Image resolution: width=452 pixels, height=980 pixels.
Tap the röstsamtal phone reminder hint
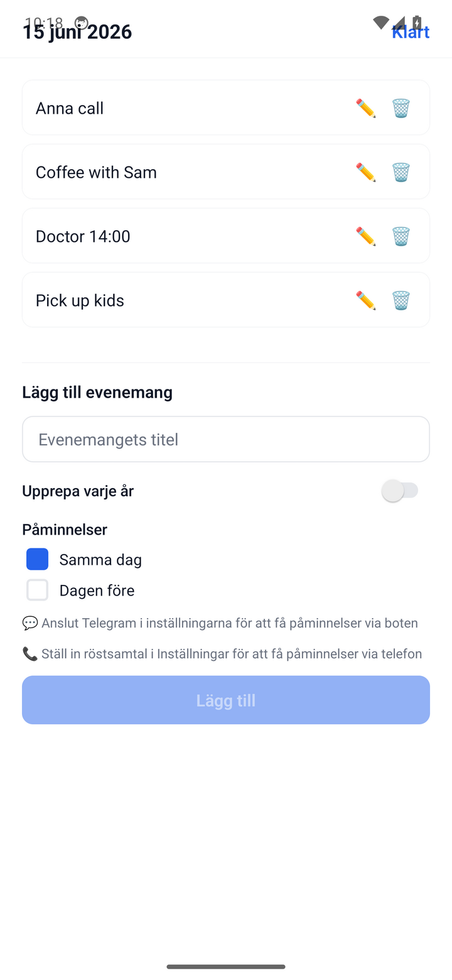tap(222, 654)
